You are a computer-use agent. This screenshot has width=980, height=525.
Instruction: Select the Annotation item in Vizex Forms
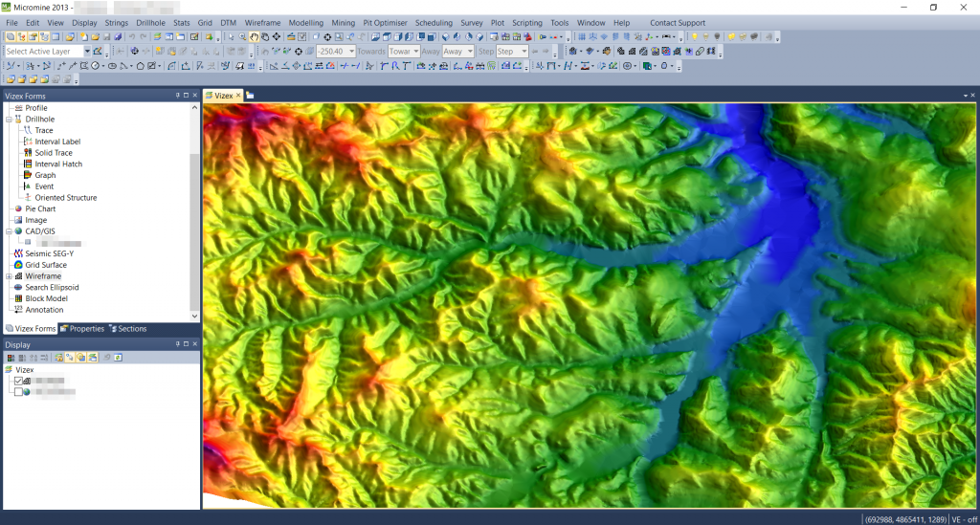click(44, 310)
